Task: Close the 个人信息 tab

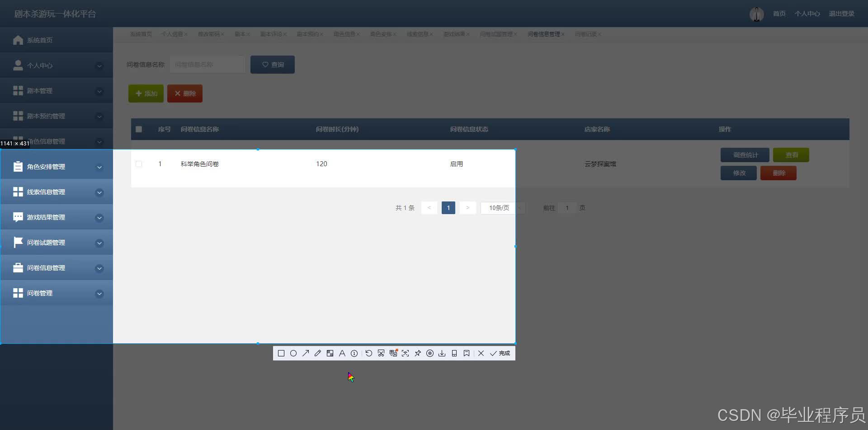Action: coord(186,34)
